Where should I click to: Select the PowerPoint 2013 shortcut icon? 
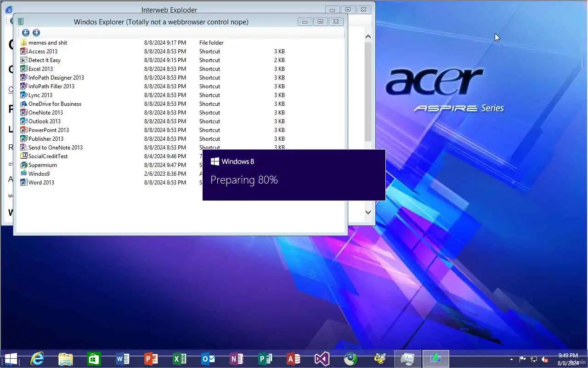click(x=24, y=130)
